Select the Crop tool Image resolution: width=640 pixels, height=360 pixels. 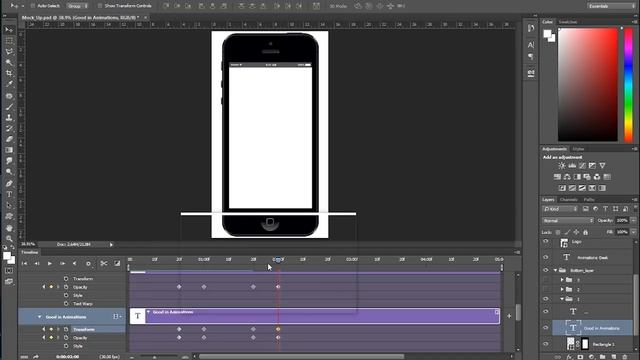9,73
